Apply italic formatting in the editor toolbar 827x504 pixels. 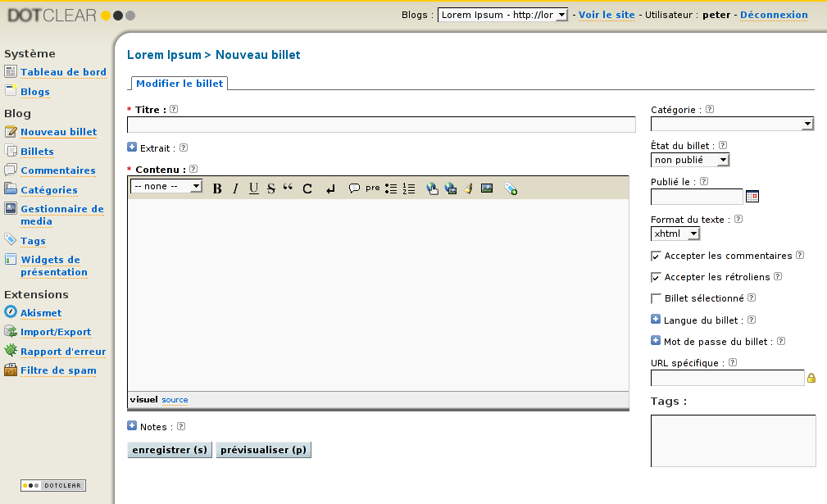point(235,188)
